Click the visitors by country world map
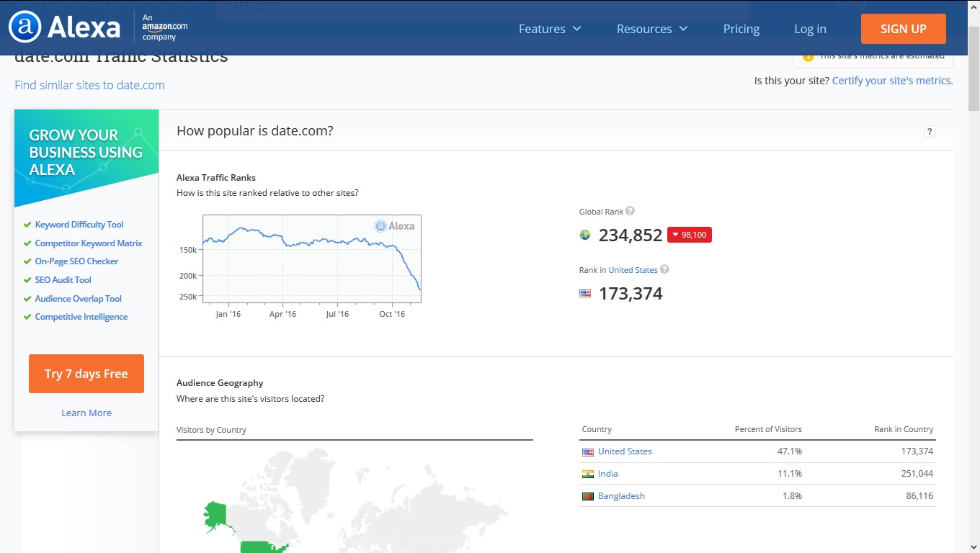 355,499
